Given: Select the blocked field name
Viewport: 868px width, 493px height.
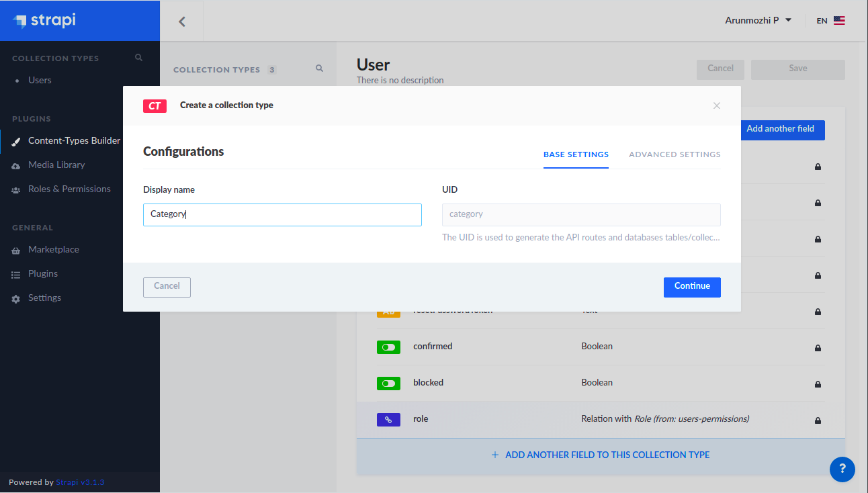Looking at the screenshot, I should (428, 383).
